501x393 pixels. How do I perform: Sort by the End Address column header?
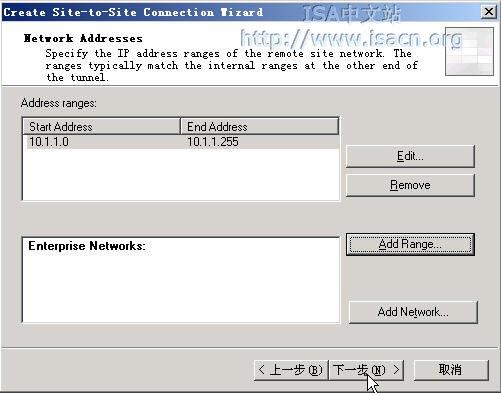(260, 126)
